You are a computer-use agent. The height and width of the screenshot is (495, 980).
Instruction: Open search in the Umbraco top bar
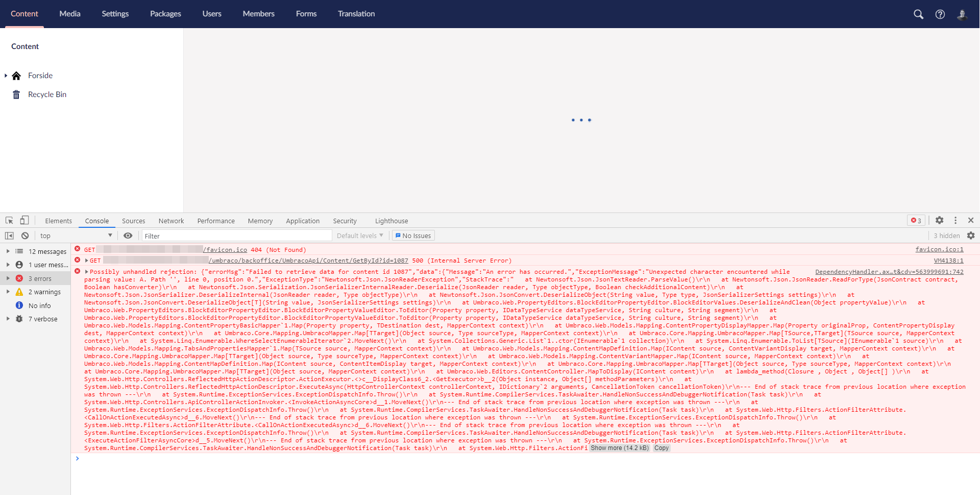click(x=919, y=14)
